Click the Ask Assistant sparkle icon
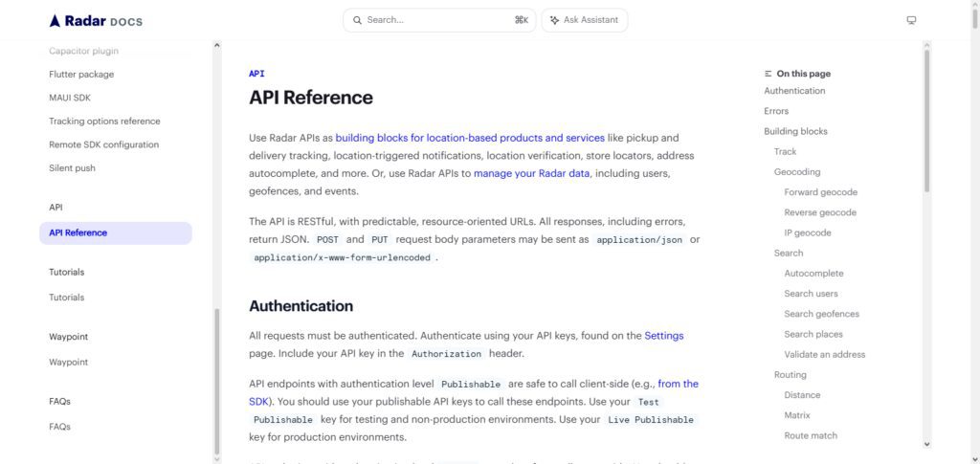 click(x=554, y=20)
